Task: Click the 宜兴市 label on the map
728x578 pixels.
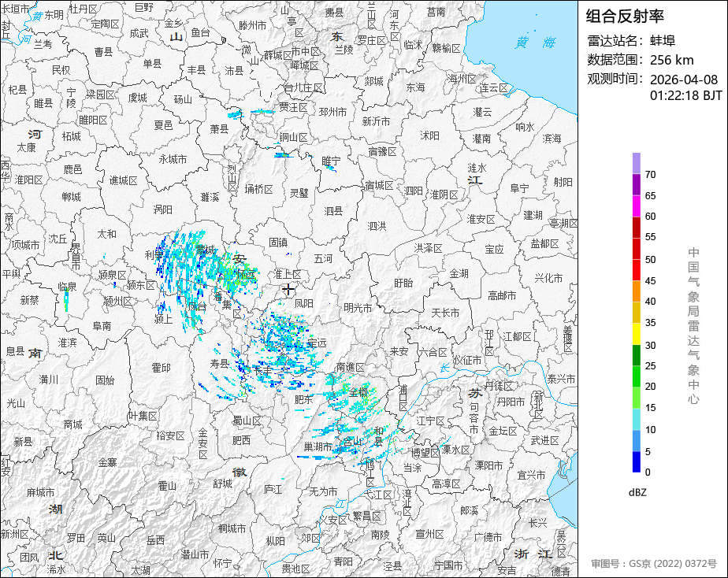Action: (x=531, y=475)
